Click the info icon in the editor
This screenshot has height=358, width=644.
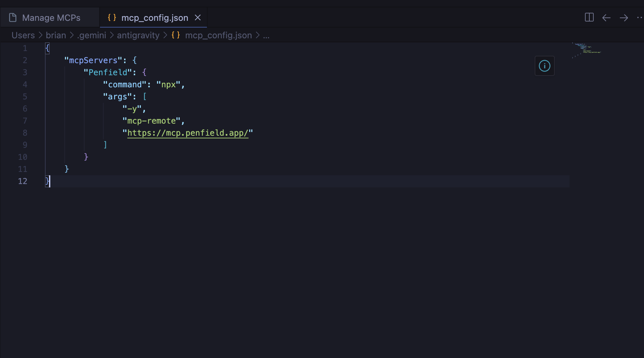coord(545,66)
